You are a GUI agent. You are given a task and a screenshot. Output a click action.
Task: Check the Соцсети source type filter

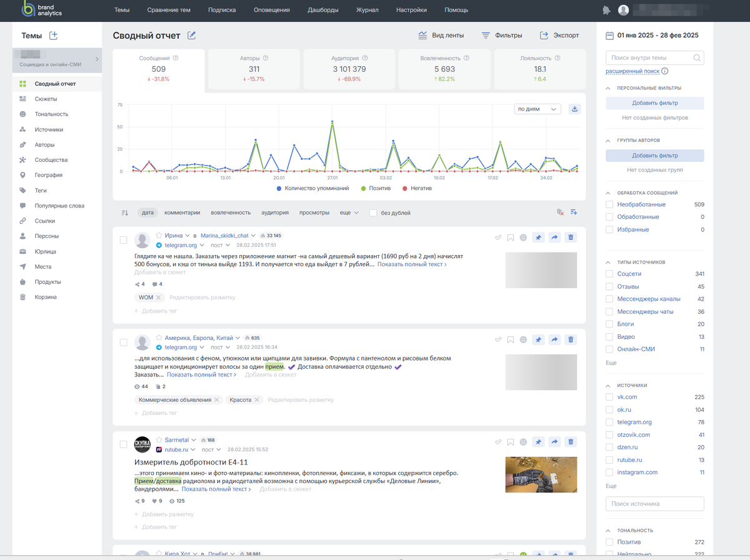(x=609, y=274)
